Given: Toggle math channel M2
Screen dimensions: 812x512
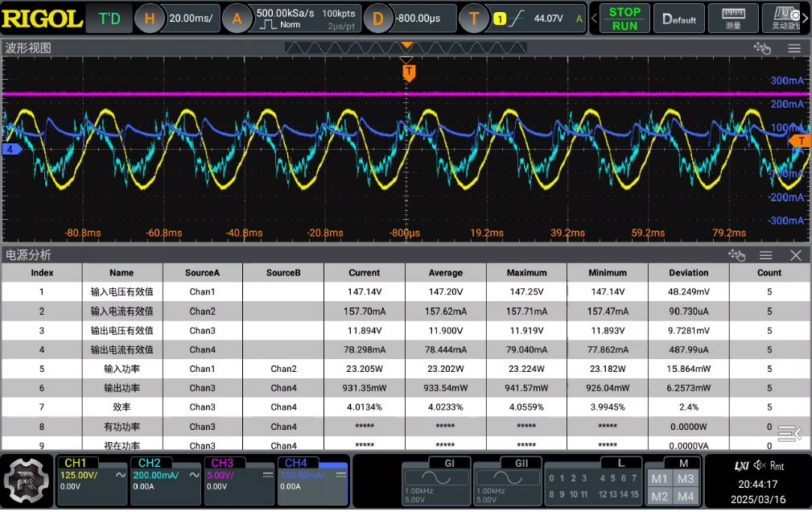Looking at the screenshot, I should [659, 497].
